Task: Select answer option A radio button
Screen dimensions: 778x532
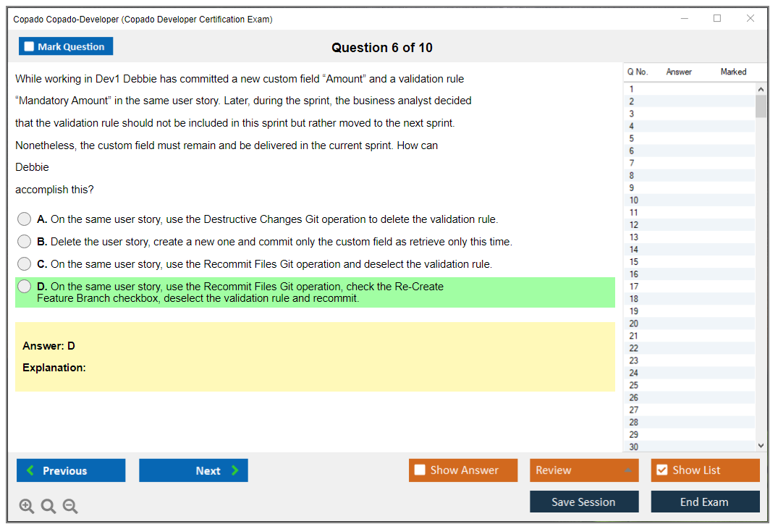Action: 25,219
